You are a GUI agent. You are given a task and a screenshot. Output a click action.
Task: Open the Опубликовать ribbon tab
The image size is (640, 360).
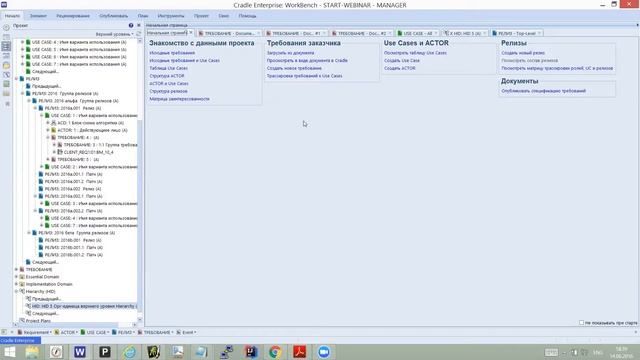click(113, 16)
